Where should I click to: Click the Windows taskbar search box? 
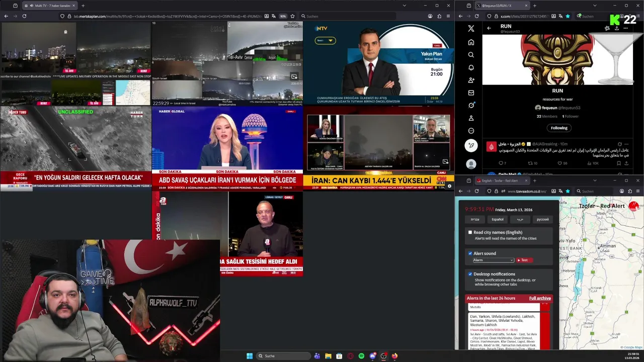[283, 356]
